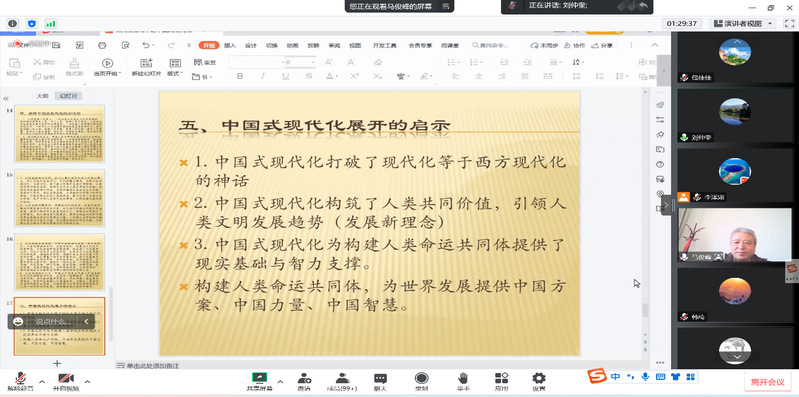This screenshot has height=397, width=799.
Task: Unmute the microphone (解除静音)
Action: [21, 381]
